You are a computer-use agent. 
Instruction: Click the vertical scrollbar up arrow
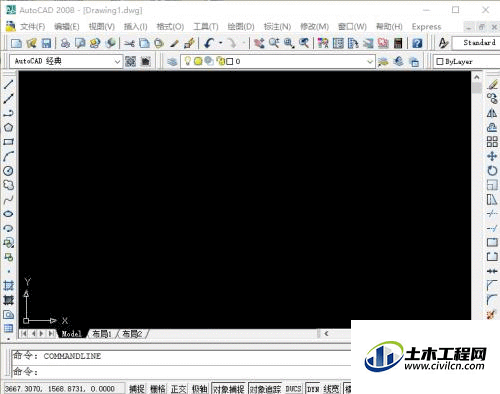[477, 77]
